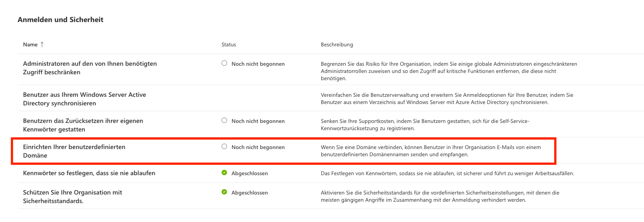This screenshot has height=222, width=644.
Task: Click description starting 'Begrenzen Sie das Risiko'
Action: click(449, 71)
